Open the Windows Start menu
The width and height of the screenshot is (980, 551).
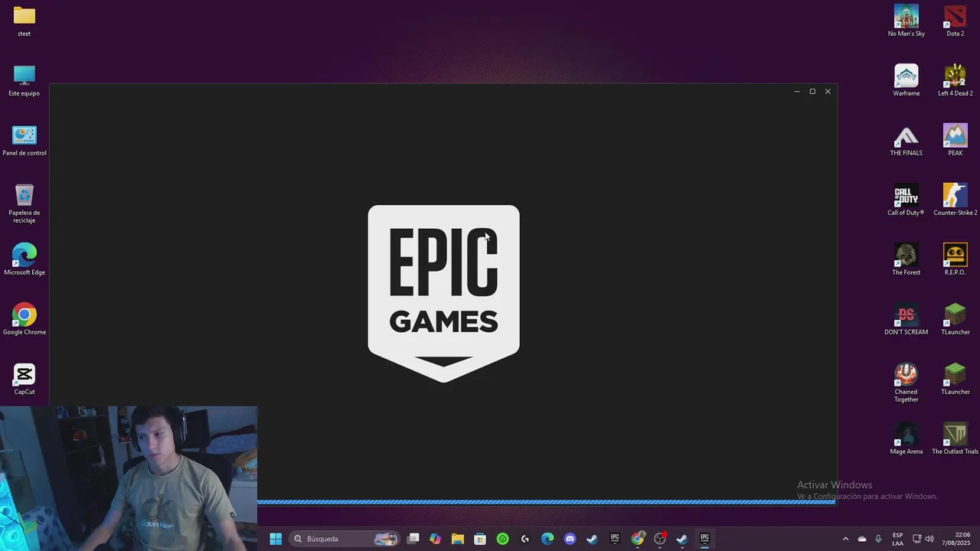click(x=276, y=539)
